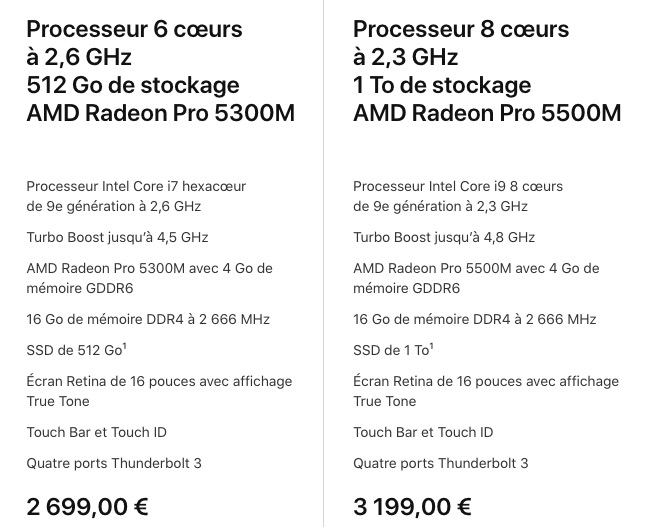
Task: Select "Touch Bar et Touch ID" under 6-core model
Action: 96,432
